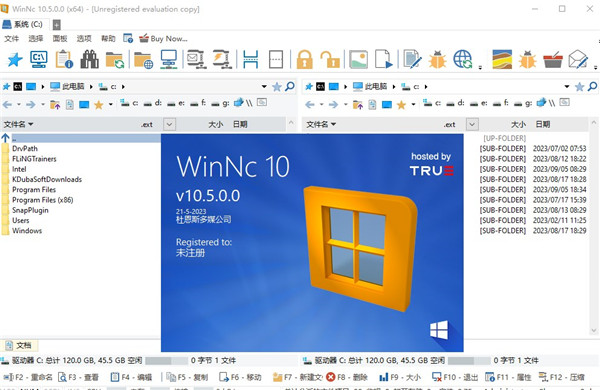Click the first orange bug icon
The width and height of the screenshot is (600, 390).
click(x=437, y=59)
